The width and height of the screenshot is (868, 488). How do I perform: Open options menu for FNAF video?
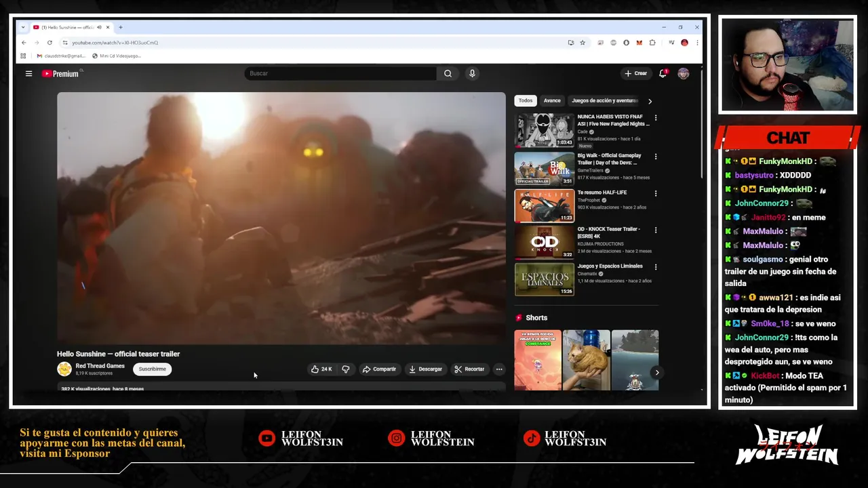click(655, 118)
